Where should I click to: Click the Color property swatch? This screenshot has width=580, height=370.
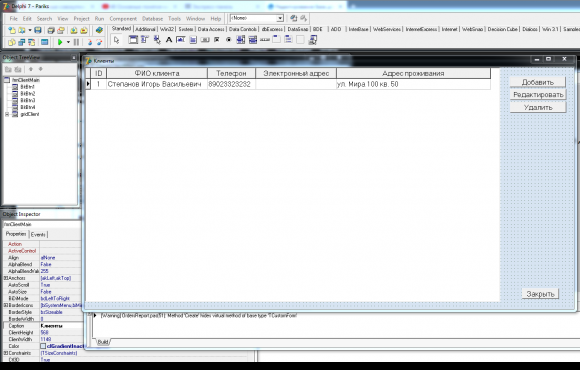click(43, 346)
